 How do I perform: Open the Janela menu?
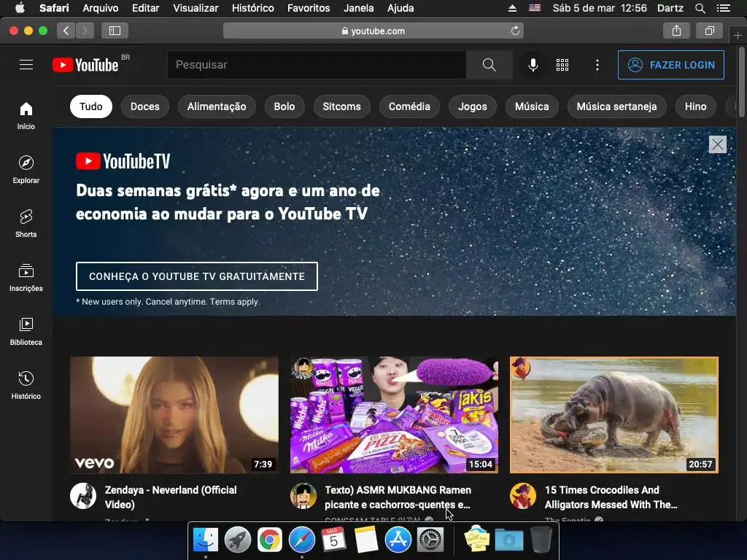pos(358,8)
